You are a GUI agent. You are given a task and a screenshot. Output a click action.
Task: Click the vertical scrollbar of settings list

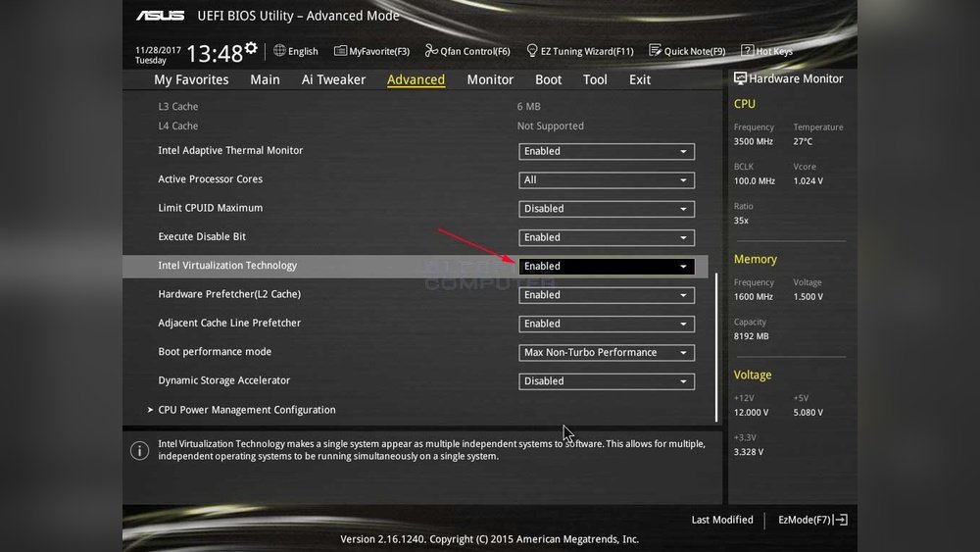point(717,343)
